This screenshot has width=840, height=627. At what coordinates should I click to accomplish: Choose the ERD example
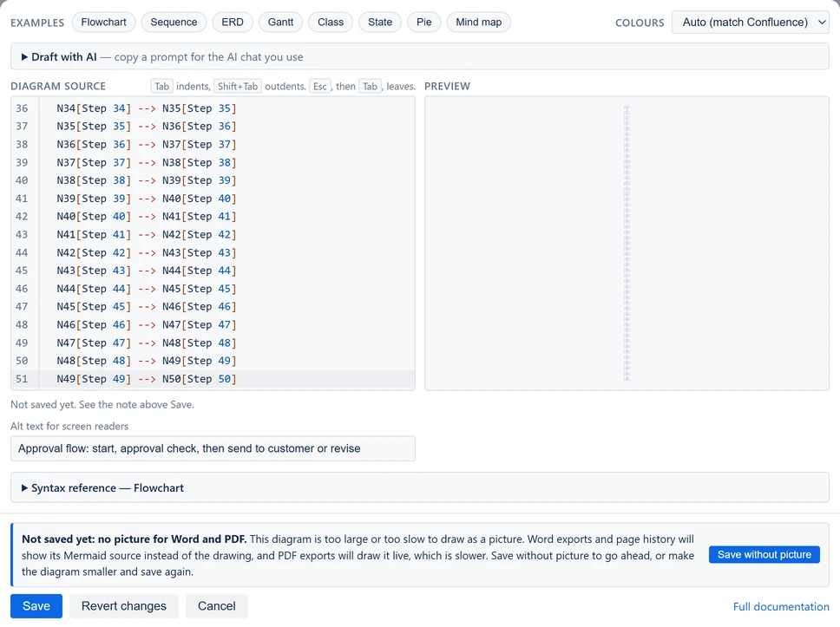click(233, 22)
